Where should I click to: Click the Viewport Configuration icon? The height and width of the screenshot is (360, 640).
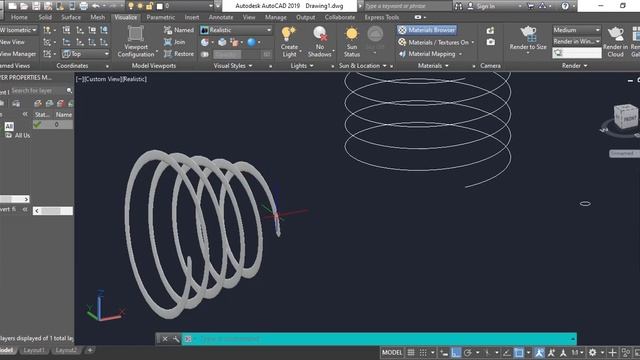pos(136,33)
